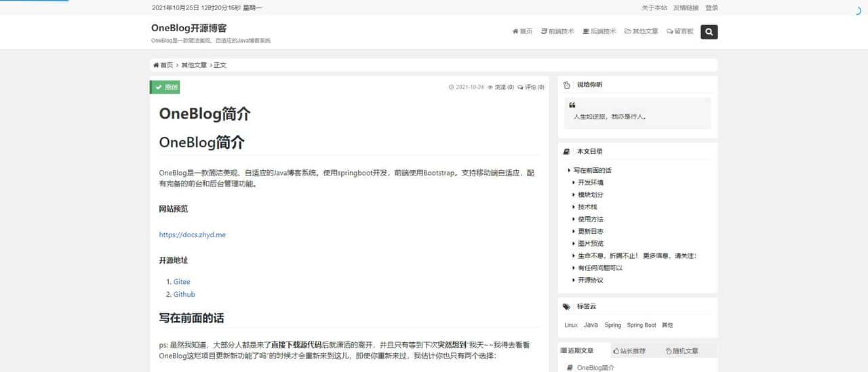
Task: Open 首页 in the main navigation
Action: (x=522, y=31)
